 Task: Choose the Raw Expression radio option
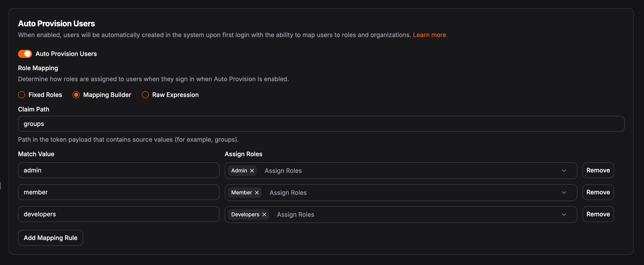click(x=145, y=95)
